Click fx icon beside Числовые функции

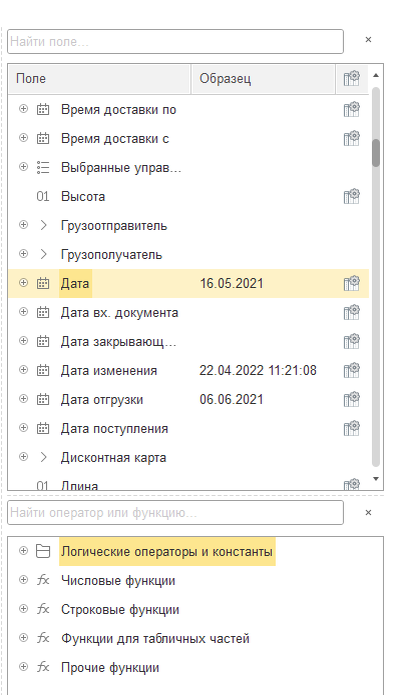pyautogui.click(x=43, y=580)
